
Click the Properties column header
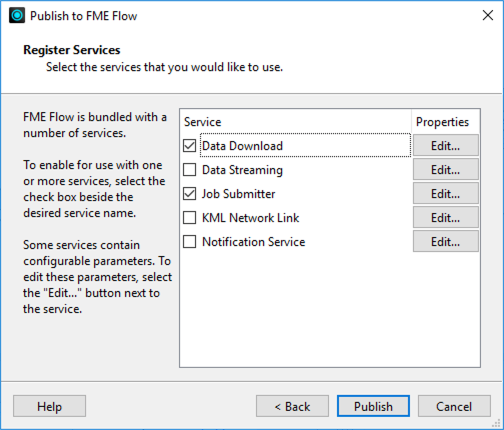[442, 122]
